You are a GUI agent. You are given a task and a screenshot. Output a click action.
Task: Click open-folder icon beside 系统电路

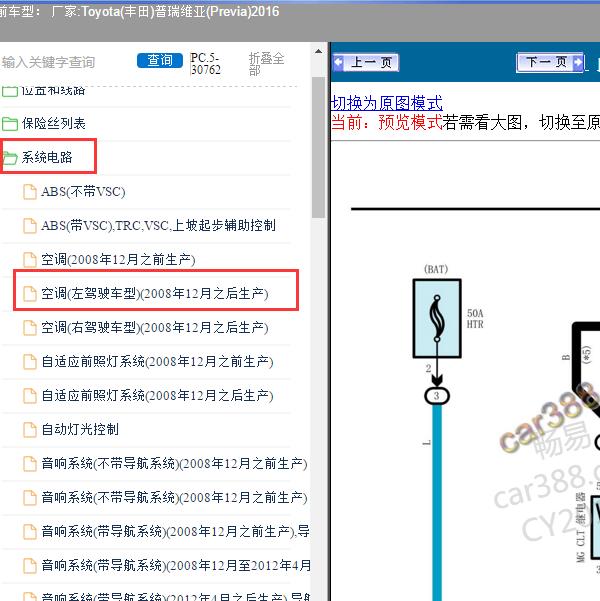coord(10,158)
